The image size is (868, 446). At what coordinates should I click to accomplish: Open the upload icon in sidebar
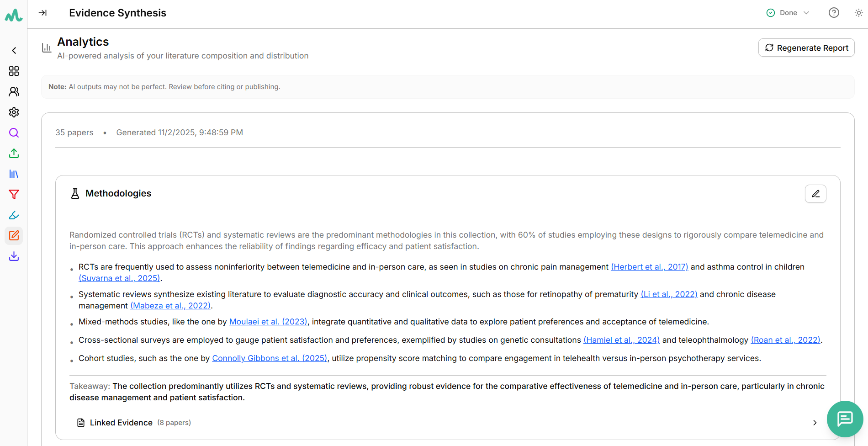click(x=14, y=154)
